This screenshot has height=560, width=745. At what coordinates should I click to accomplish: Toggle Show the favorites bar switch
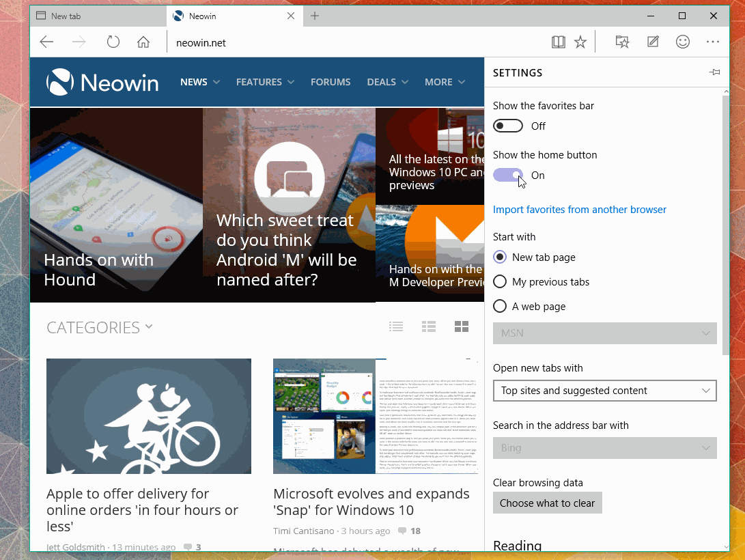(507, 126)
